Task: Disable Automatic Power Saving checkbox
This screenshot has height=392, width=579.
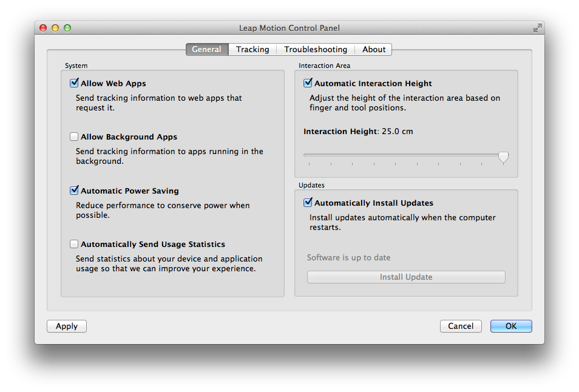Action: [x=74, y=191]
